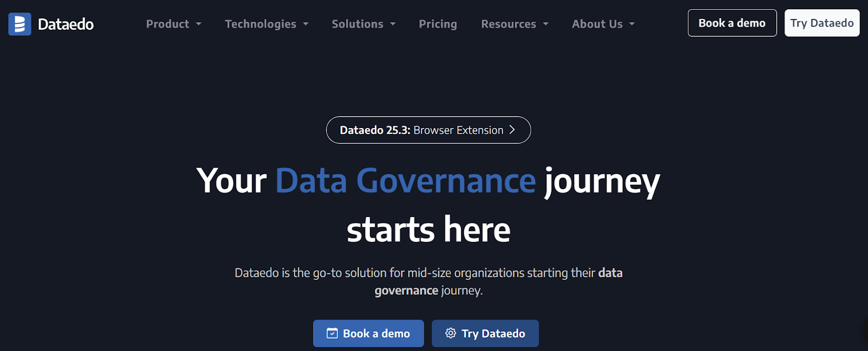Screen dimensions: 868x351
Task: Click the 'Data Governance' blue headline text
Action: click(406, 181)
